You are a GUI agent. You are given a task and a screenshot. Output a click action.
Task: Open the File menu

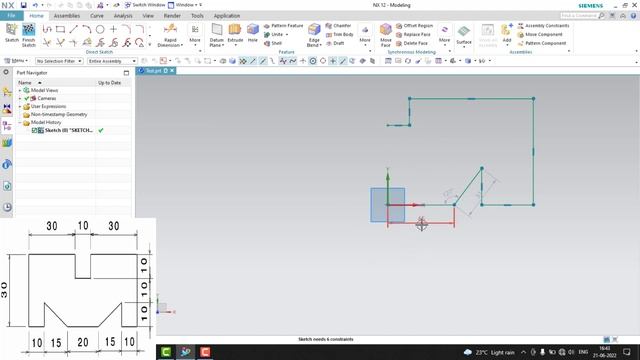11,16
